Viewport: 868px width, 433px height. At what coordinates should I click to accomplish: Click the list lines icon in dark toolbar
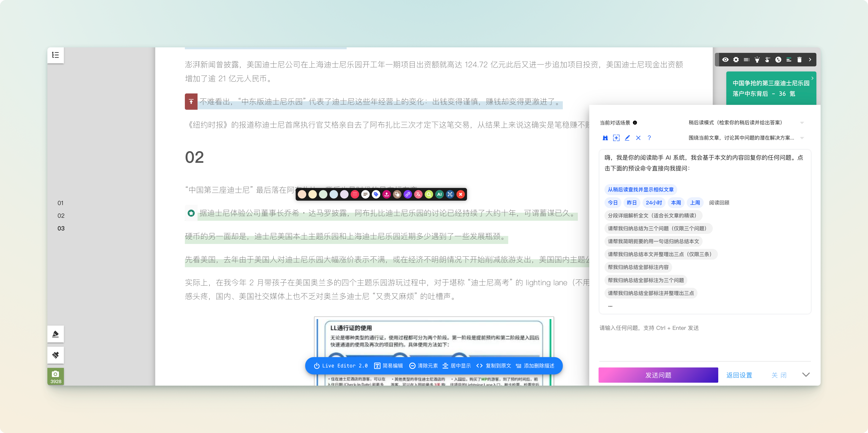747,60
